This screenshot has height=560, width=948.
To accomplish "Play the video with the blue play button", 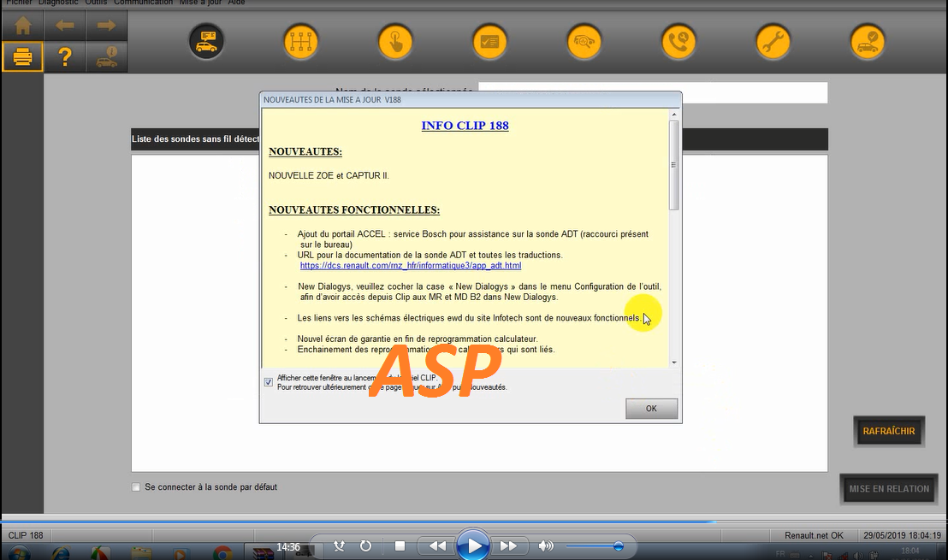I will (473, 545).
